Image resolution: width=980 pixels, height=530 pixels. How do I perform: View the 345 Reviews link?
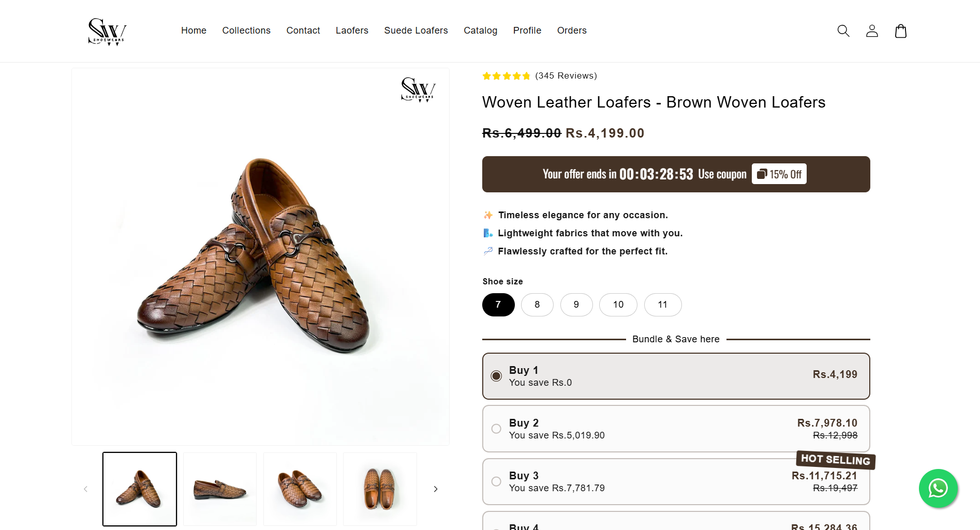(566, 75)
